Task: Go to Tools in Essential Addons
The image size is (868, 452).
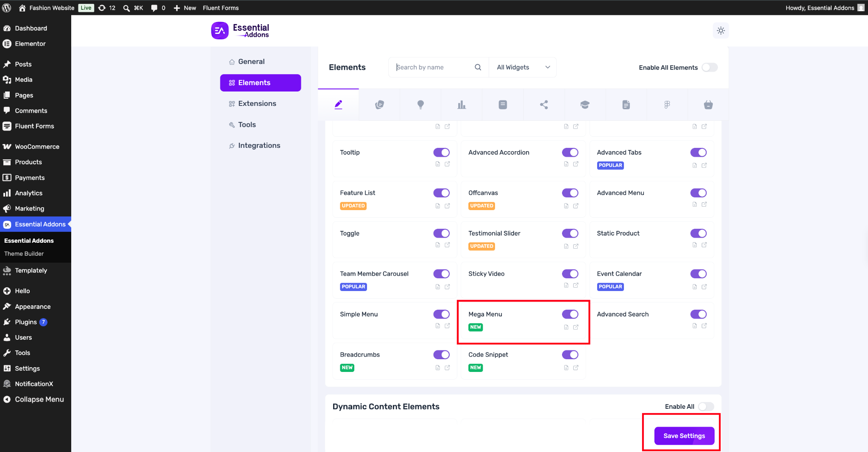Action: (260, 125)
